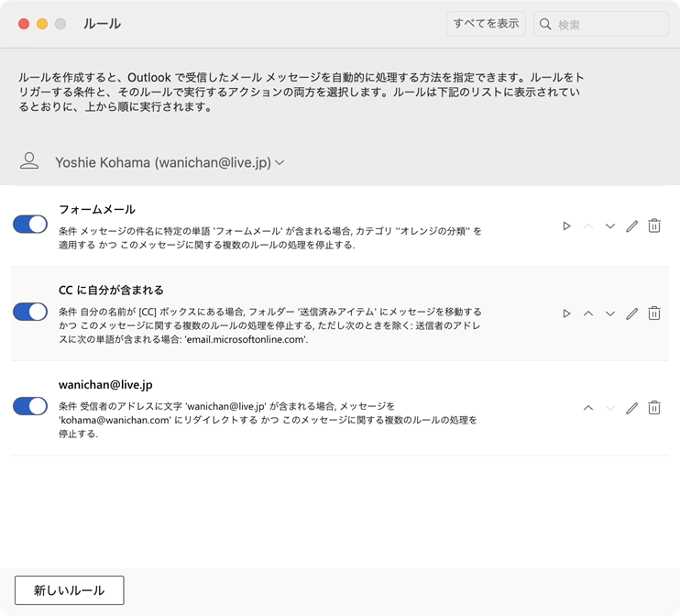Image resolution: width=680 pixels, height=616 pixels.
Task: Click the すべてを表示 button
Action: [x=487, y=24]
